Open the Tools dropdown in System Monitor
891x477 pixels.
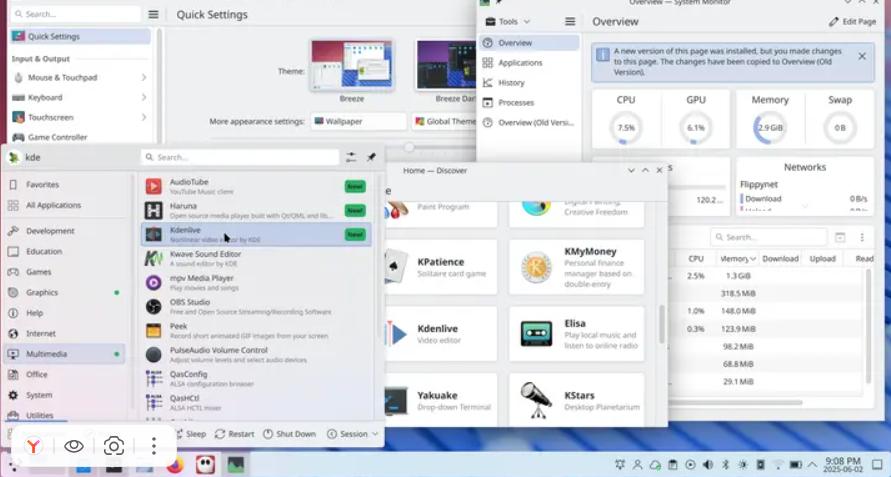coord(507,22)
